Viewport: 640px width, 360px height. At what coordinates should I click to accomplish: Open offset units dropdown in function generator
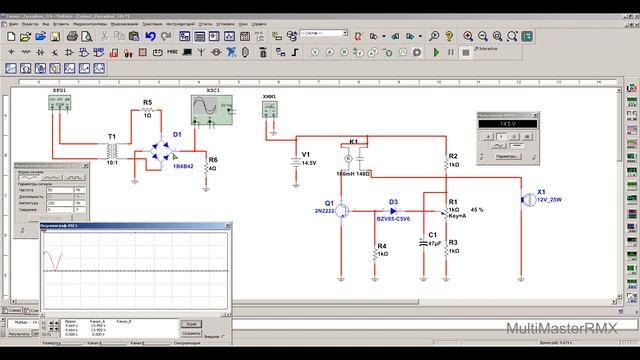coord(80,209)
